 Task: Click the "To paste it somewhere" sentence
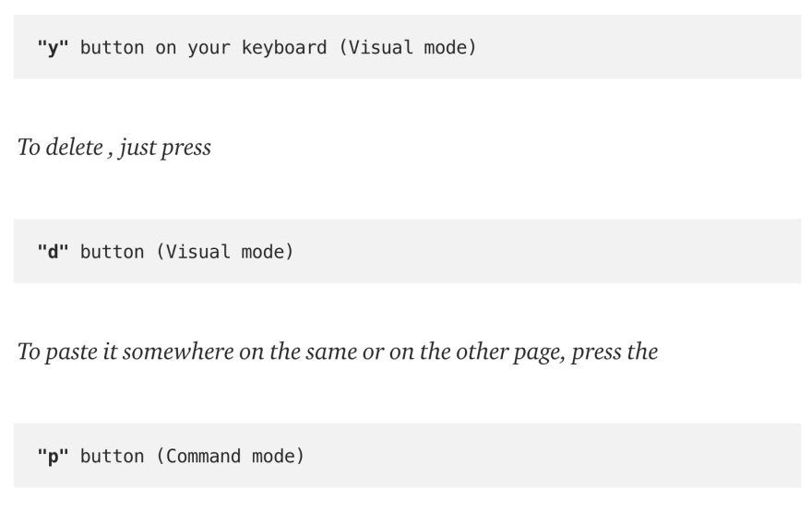[x=338, y=352]
